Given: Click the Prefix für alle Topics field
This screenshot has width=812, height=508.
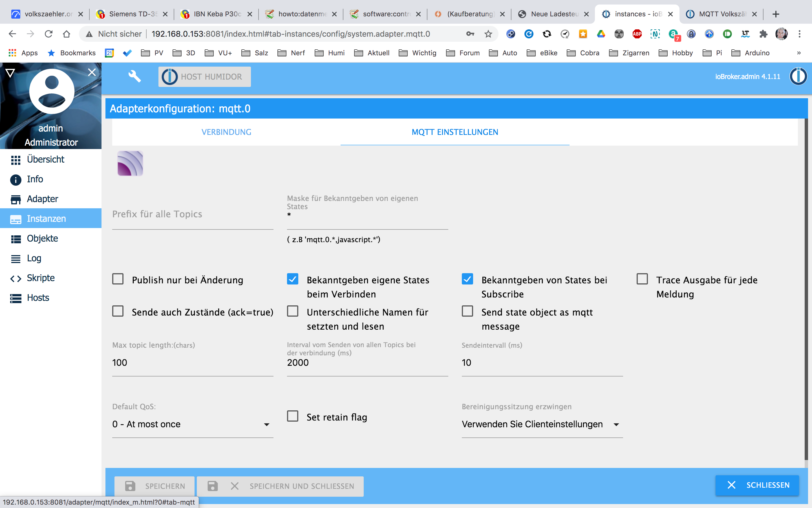Looking at the screenshot, I should (193, 214).
